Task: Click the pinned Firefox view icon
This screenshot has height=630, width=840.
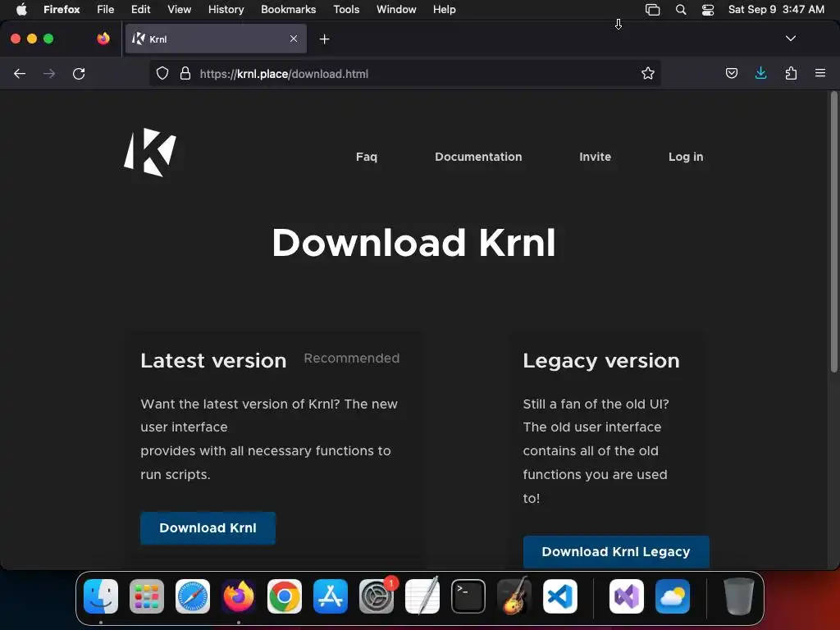Action: [x=103, y=39]
